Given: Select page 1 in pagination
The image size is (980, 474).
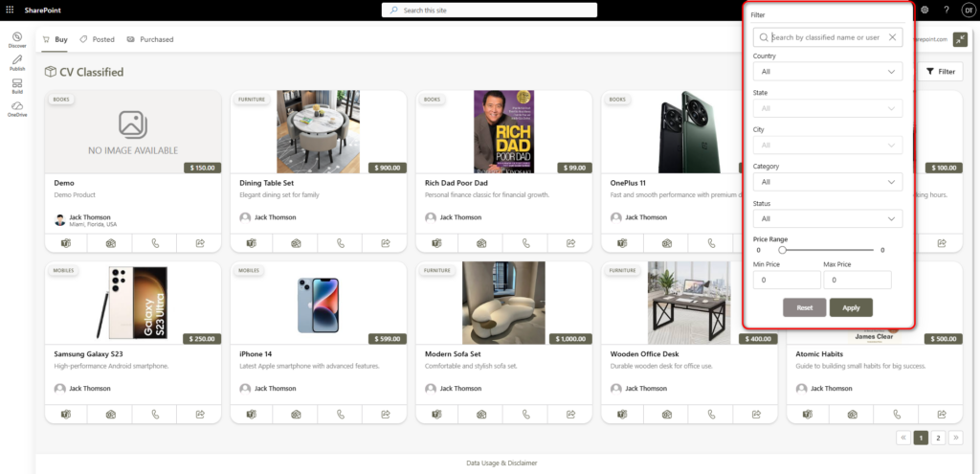Looking at the screenshot, I should 921,438.
